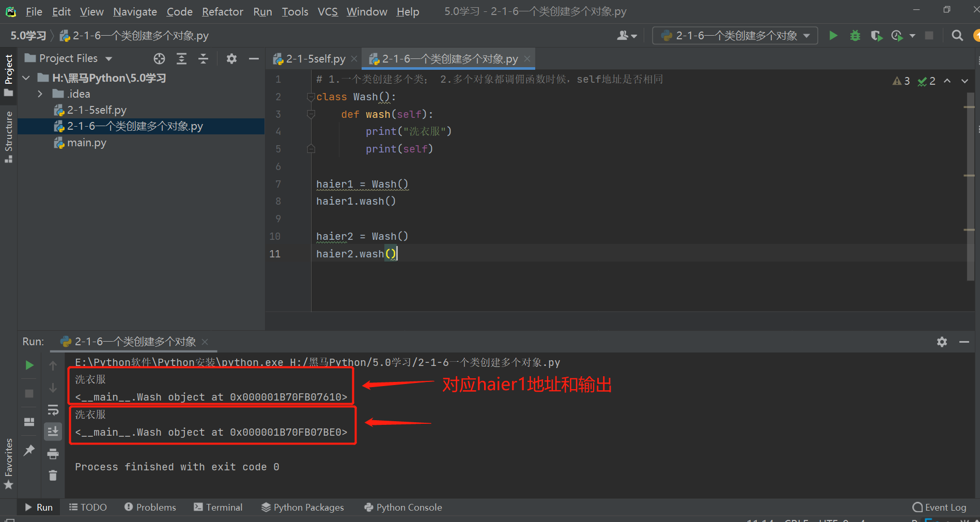This screenshot has width=980, height=522.
Task: Select opened file locate target icon
Action: click(159, 59)
